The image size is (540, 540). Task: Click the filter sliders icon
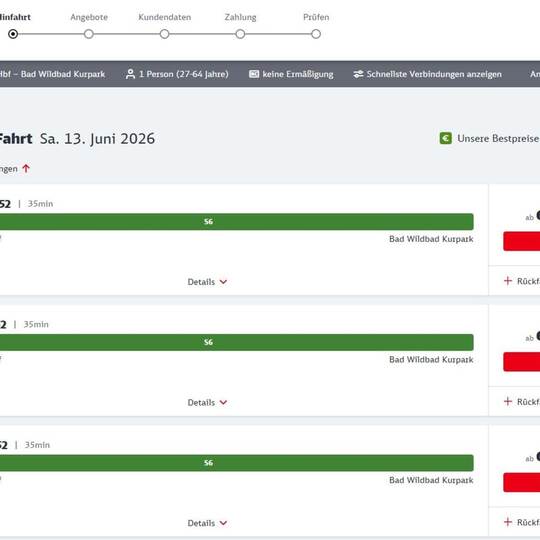[x=358, y=74]
